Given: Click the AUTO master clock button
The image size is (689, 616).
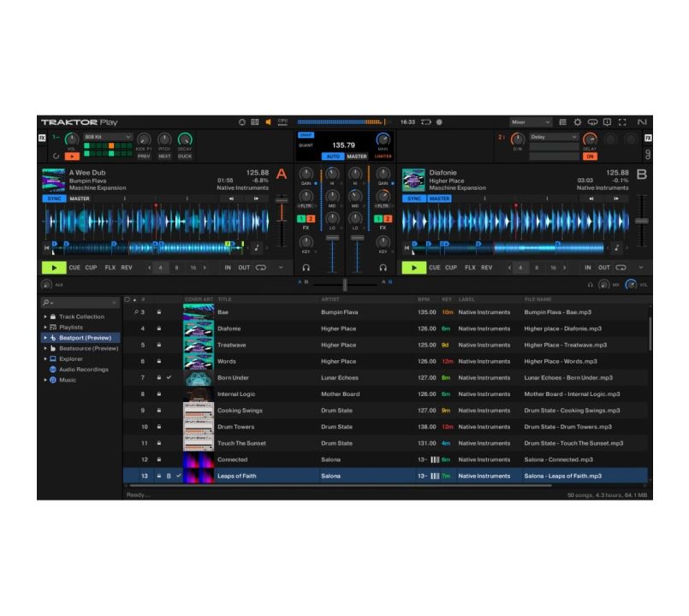Looking at the screenshot, I should click(331, 157).
